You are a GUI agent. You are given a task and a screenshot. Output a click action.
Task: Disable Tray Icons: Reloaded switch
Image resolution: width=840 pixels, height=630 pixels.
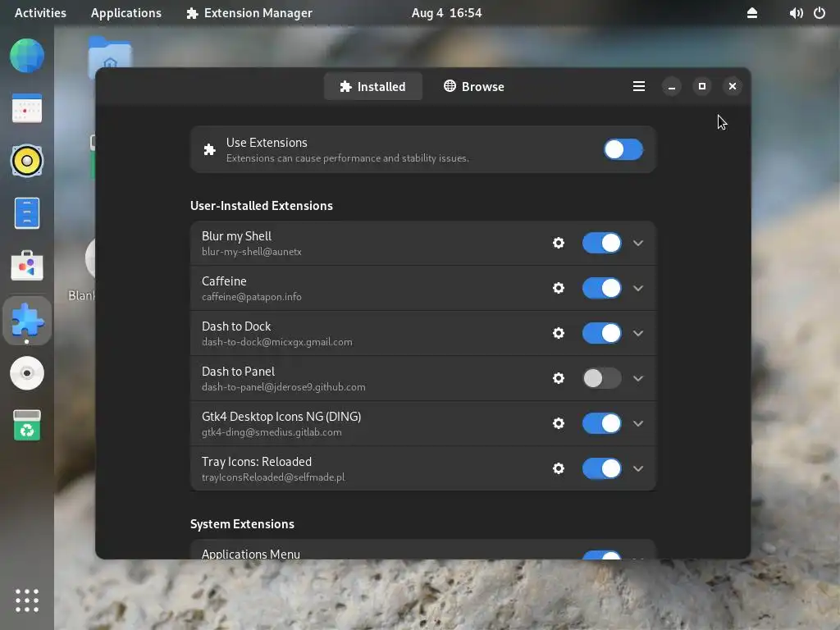601,468
